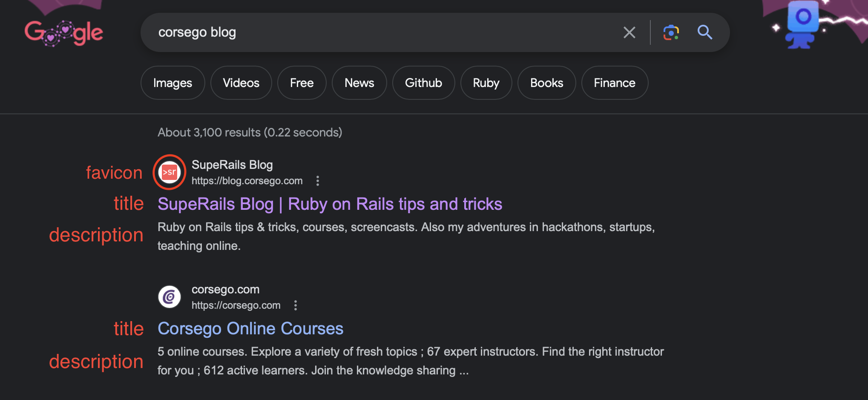Open the three-dot menu beside https://corsego.com
This screenshot has width=868, height=400.
295,305
